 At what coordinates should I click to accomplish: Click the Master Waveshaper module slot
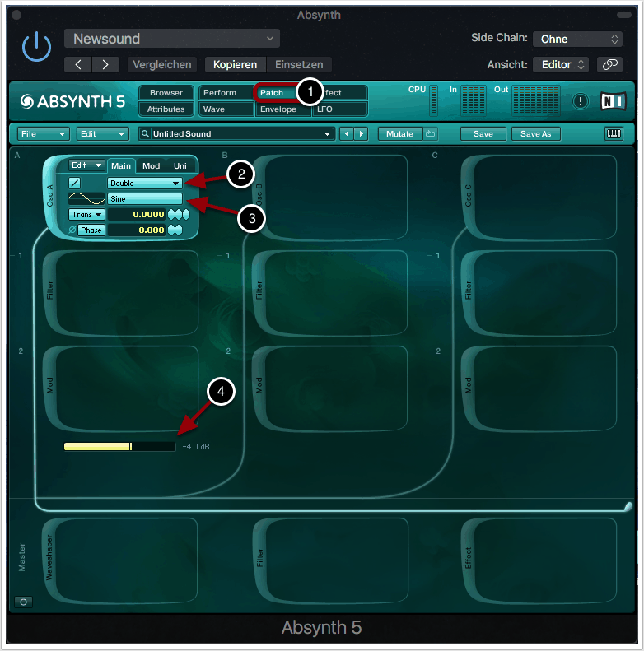click(120, 560)
